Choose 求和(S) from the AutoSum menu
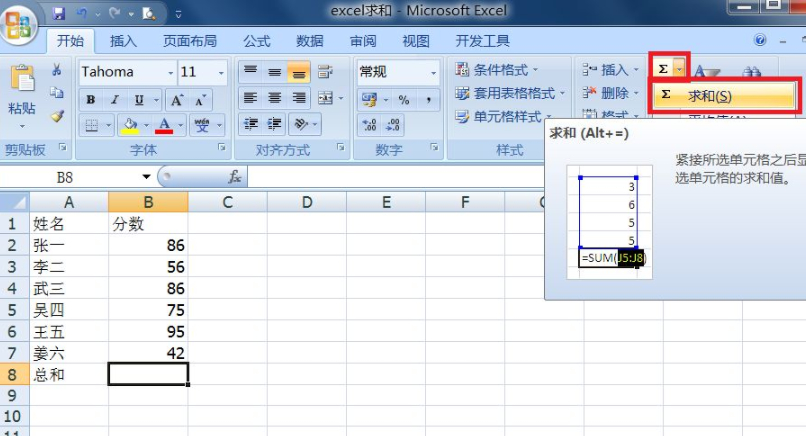 click(x=724, y=95)
